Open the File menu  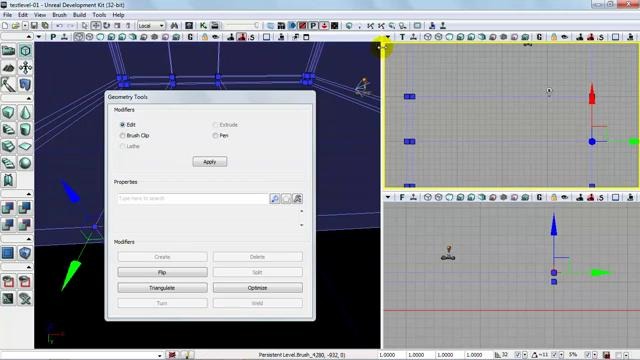[x=7, y=15]
